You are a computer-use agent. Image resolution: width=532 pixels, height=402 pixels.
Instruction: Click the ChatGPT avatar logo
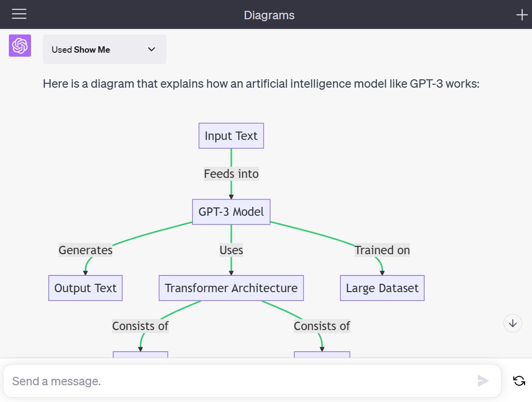[x=20, y=46]
